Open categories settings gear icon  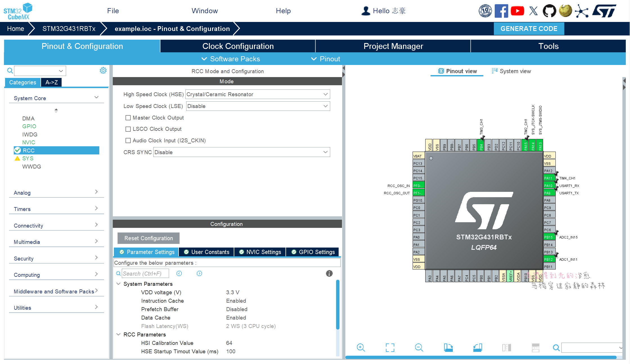click(103, 71)
